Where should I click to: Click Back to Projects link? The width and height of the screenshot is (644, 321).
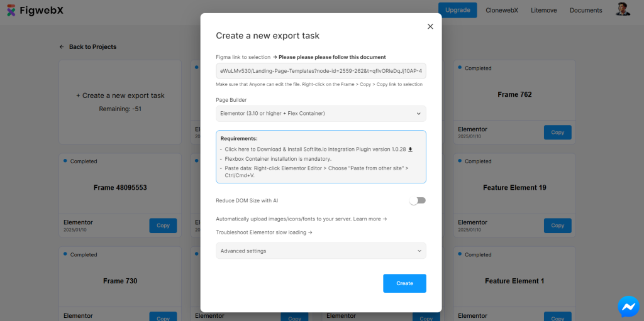tap(88, 46)
